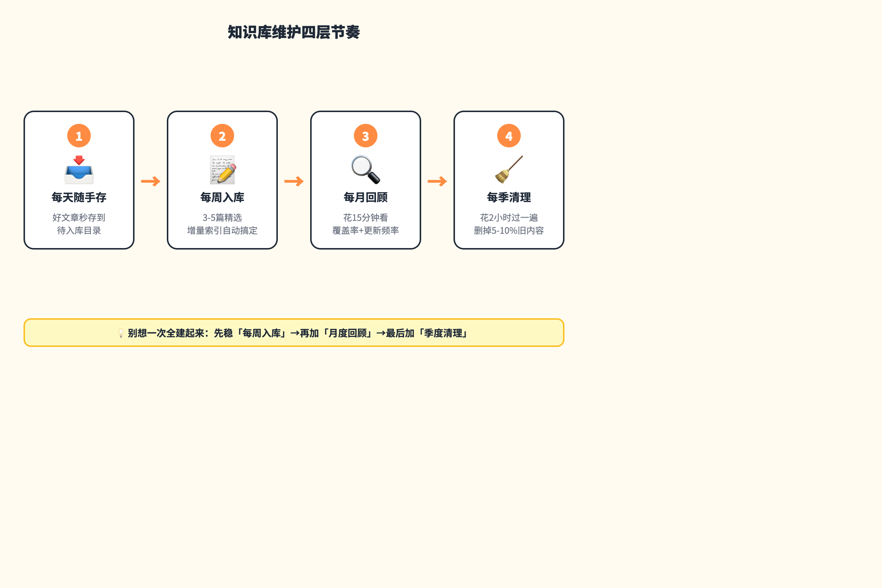Click the heading 每天随手存

point(79,197)
